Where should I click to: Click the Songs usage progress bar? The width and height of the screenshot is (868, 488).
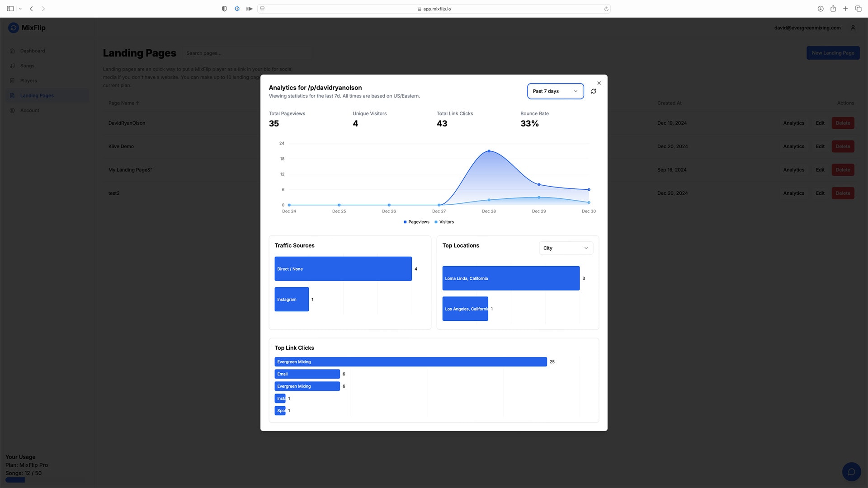point(45,480)
